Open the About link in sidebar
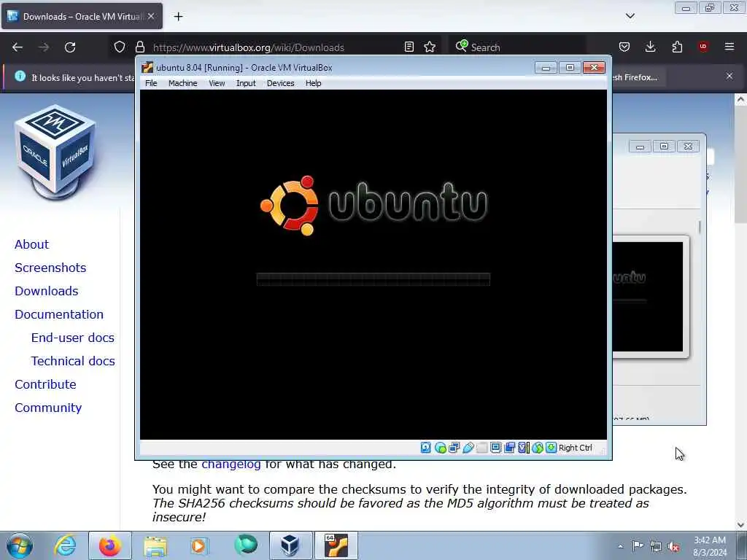This screenshot has width=747, height=560. tap(31, 244)
